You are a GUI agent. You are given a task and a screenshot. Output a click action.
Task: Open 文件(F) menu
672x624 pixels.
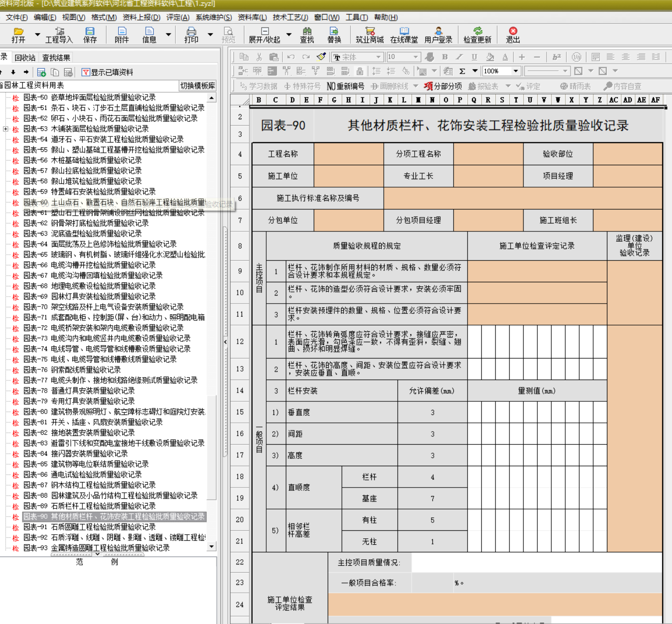[x=17, y=17]
